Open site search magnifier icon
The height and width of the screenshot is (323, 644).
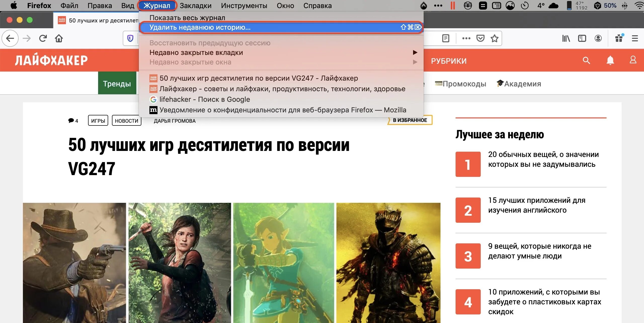(x=586, y=60)
